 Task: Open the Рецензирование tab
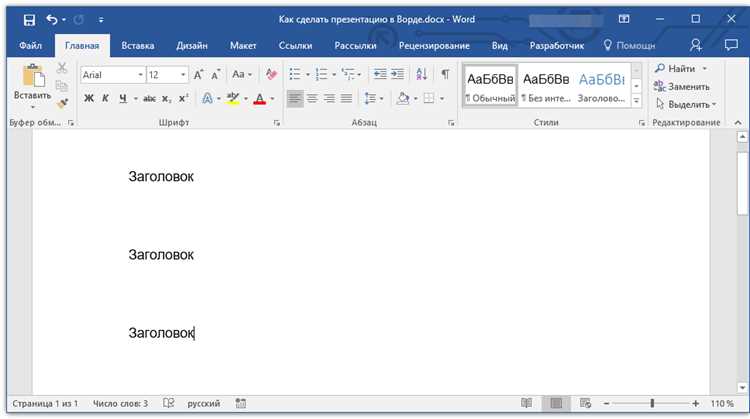(x=434, y=45)
